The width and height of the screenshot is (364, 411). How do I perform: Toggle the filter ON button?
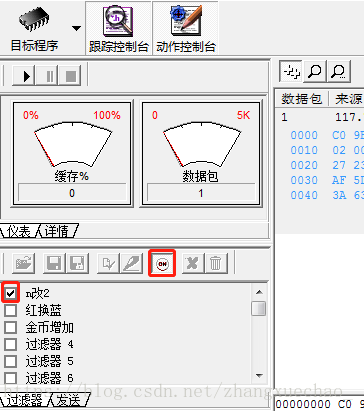pyautogui.click(x=162, y=264)
